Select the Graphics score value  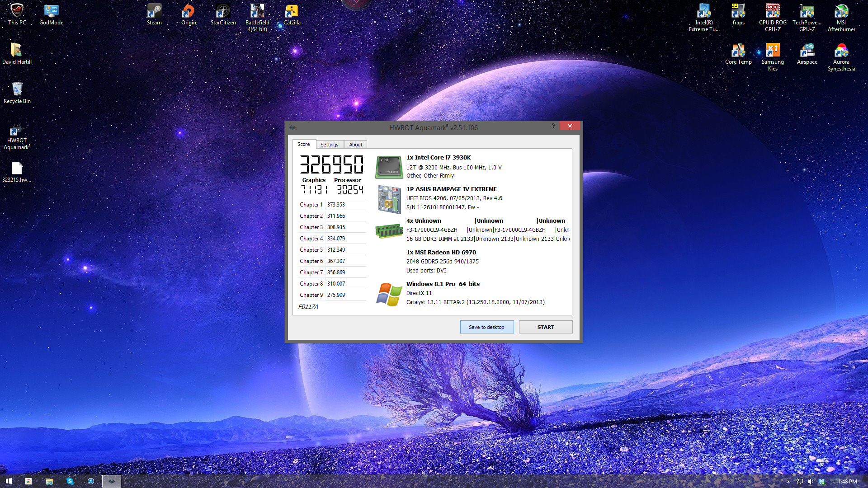314,189
